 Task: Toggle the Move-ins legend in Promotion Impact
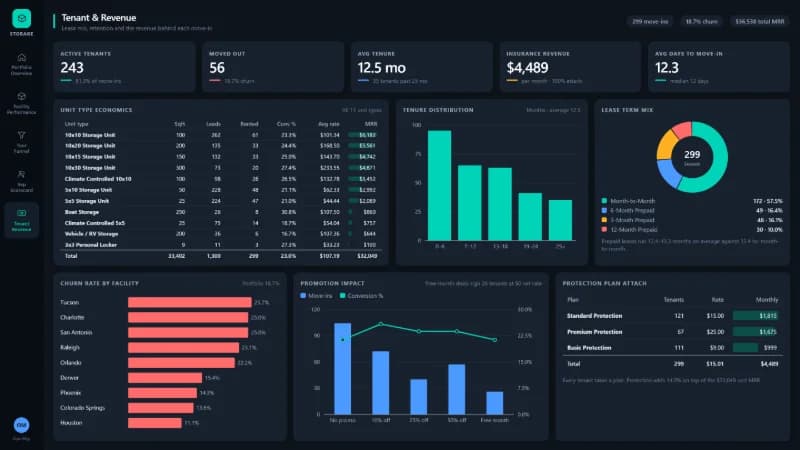click(x=316, y=295)
